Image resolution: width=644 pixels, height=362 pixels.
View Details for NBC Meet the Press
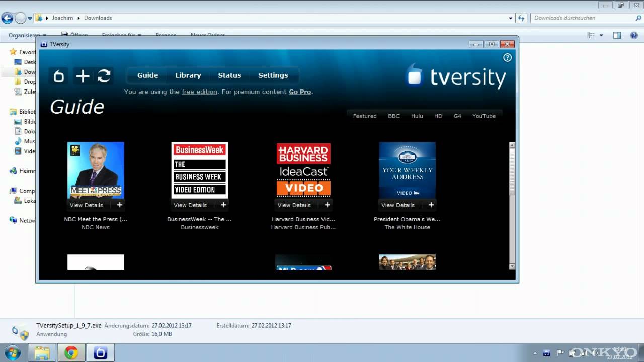[87, 205]
